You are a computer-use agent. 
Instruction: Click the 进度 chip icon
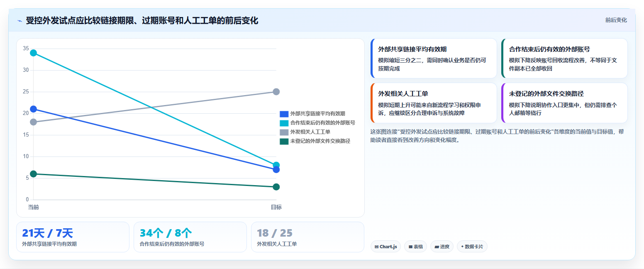pos(437,247)
